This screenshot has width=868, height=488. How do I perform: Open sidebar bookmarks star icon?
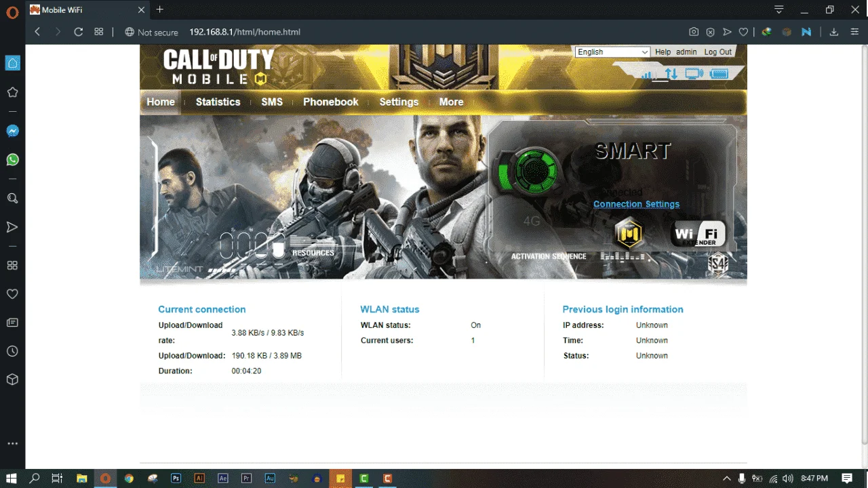pos(12,92)
